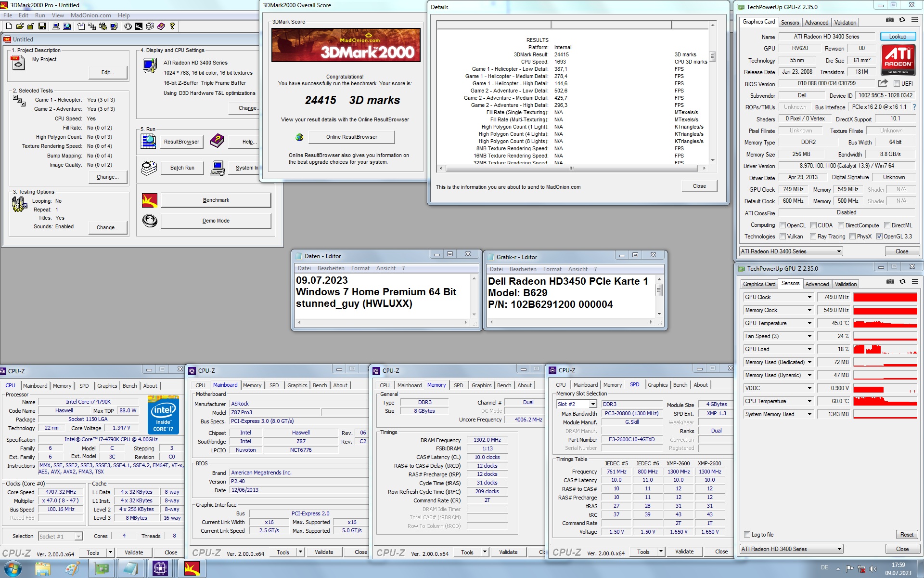Image resolution: width=924 pixels, height=578 pixels.
Task: Click the Benchmark button in 3DMark2000
Action: 216,200
